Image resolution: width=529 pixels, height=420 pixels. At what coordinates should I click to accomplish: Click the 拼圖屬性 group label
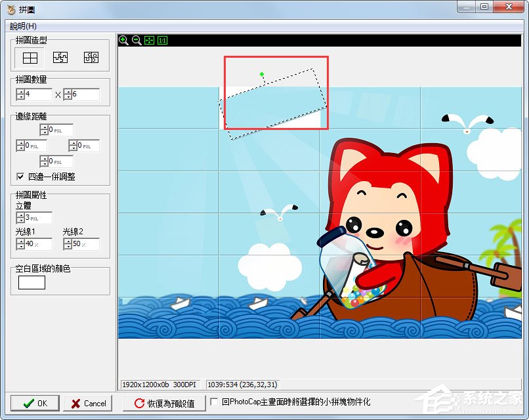click(x=31, y=195)
